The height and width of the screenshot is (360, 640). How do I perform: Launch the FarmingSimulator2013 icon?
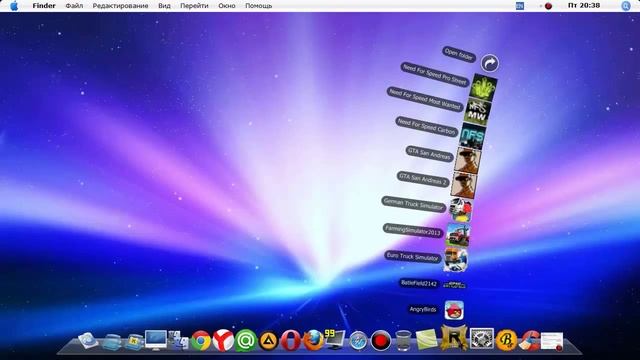pyautogui.click(x=458, y=235)
